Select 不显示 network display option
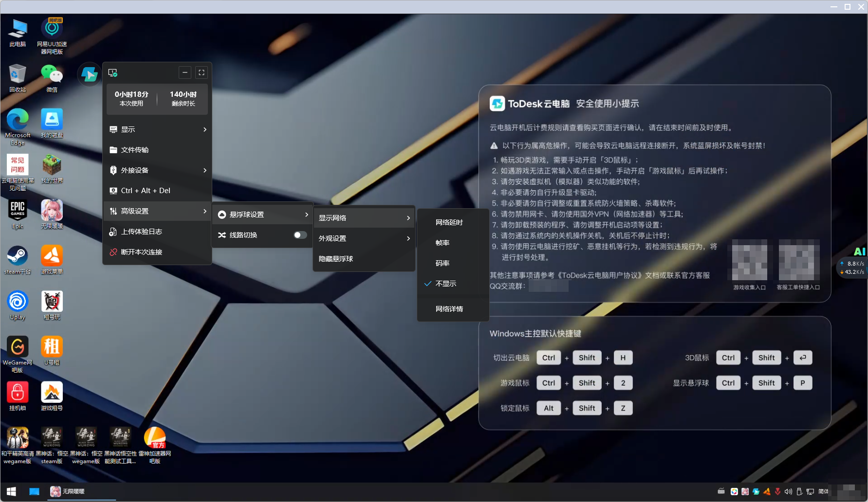This screenshot has height=502, width=868. pos(453,284)
